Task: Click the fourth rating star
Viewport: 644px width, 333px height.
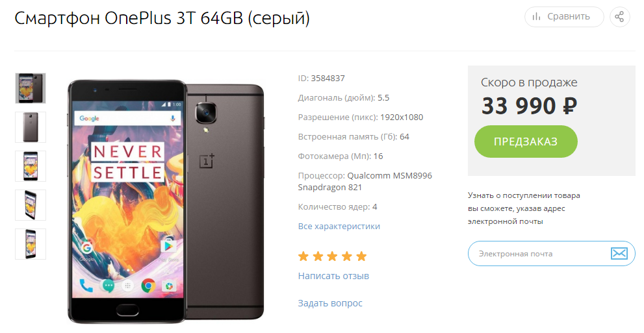Action: pyautogui.click(x=346, y=256)
